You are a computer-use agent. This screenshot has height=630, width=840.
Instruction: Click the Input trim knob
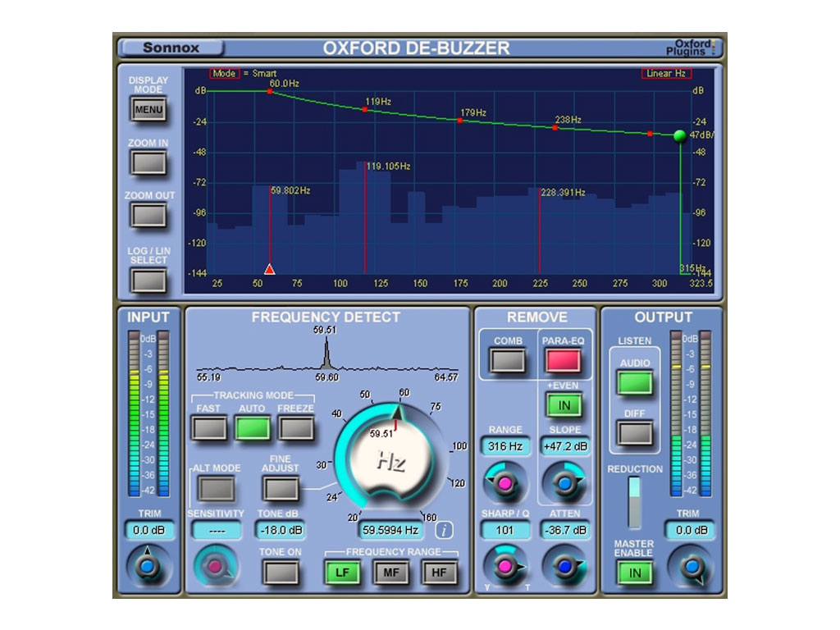click(148, 566)
